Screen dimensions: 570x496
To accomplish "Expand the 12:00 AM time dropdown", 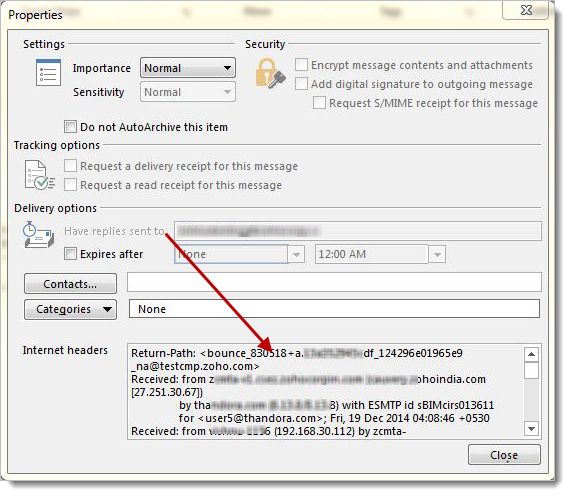I will pos(437,254).
